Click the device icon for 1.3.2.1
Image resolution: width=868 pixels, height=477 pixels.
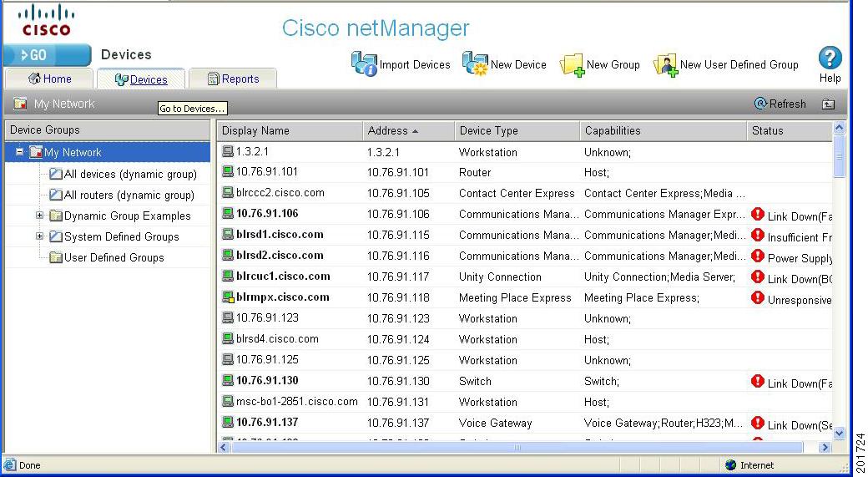coord(228,151)
